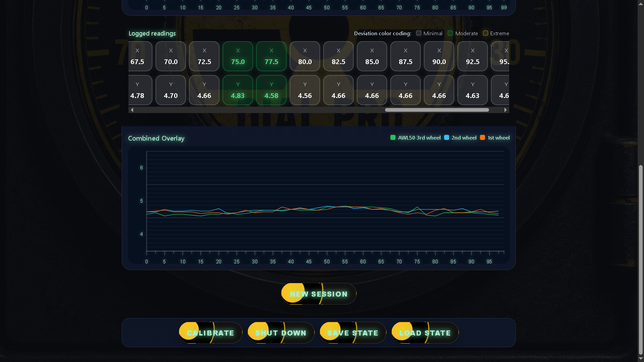Select the green X 75.0 reading card
This screenshot has width=644, height=362.
(x=238, y=56)
